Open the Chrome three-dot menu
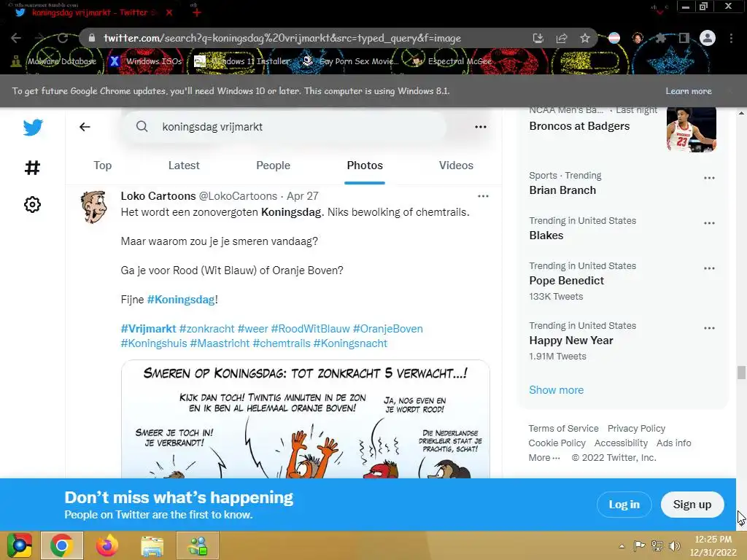The image size is (747, 560). click(731, 38)
